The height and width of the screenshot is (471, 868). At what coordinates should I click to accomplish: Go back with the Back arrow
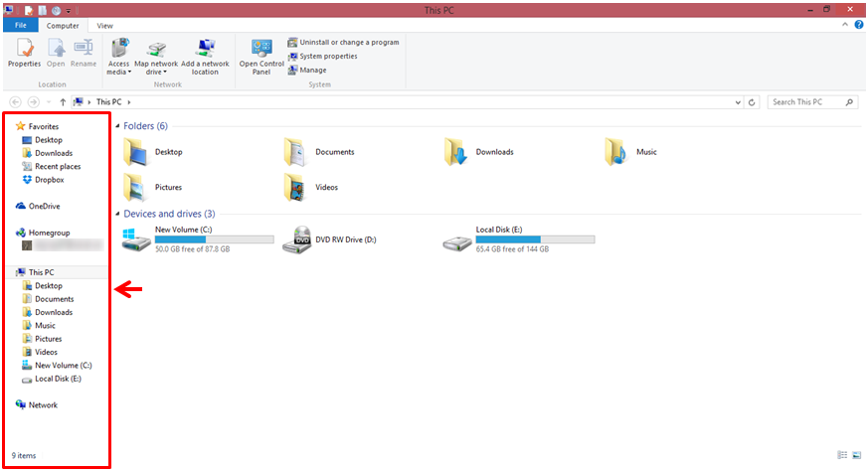coord(16,101)
